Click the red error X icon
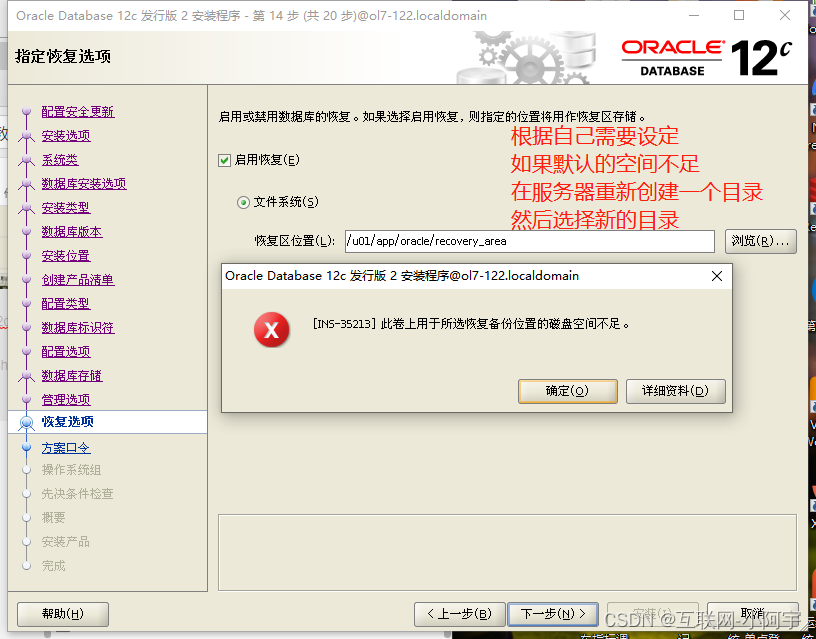 (272, 329)
